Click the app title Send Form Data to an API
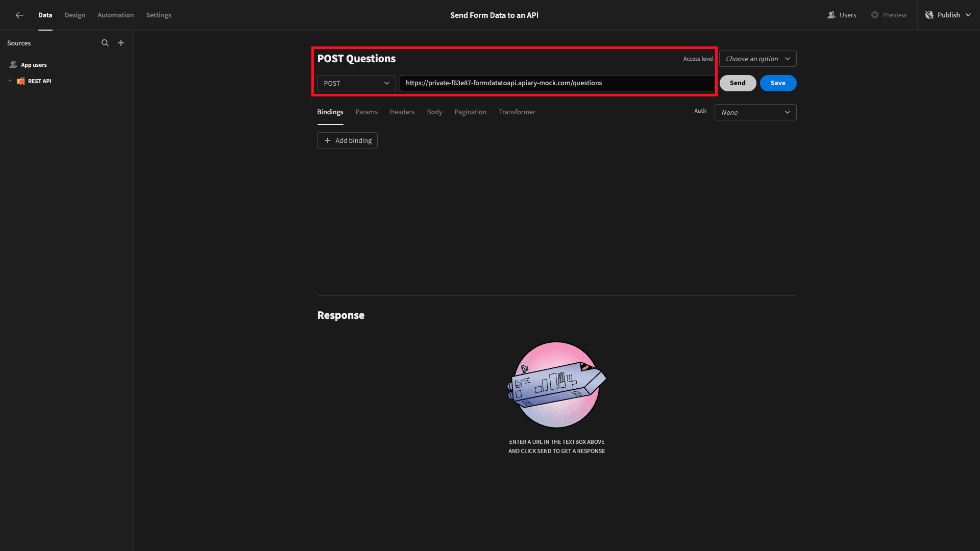 click(x=494, y=15)
